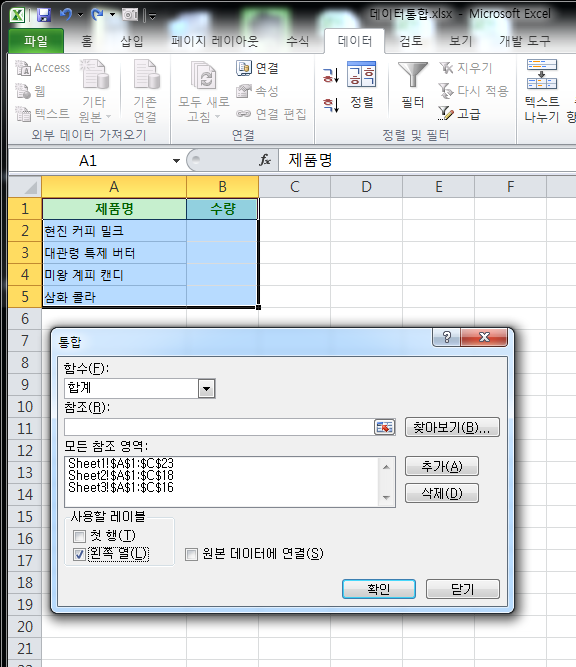Open the Redo history dropdown arrow
This screenshot has height=667, width=576.
(x=112, y=15)
